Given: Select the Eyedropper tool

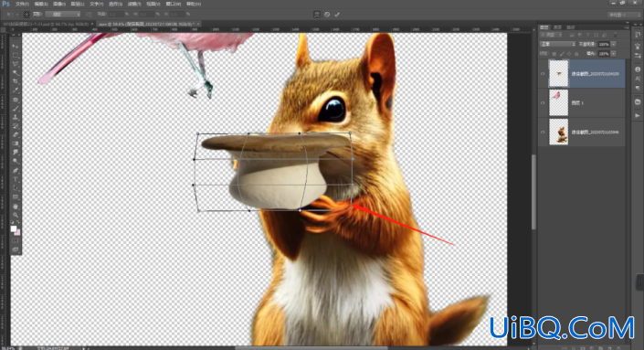Looking at the screenshot, I should click(x=16, y=90).
